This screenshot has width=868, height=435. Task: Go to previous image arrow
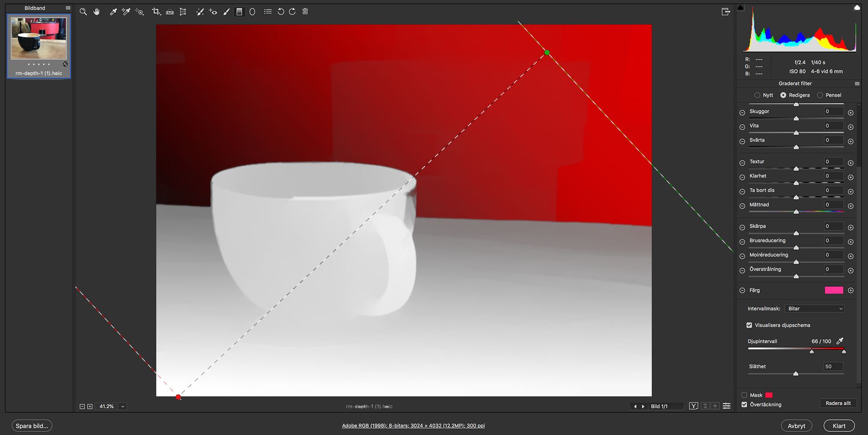[x=635, y=406]
